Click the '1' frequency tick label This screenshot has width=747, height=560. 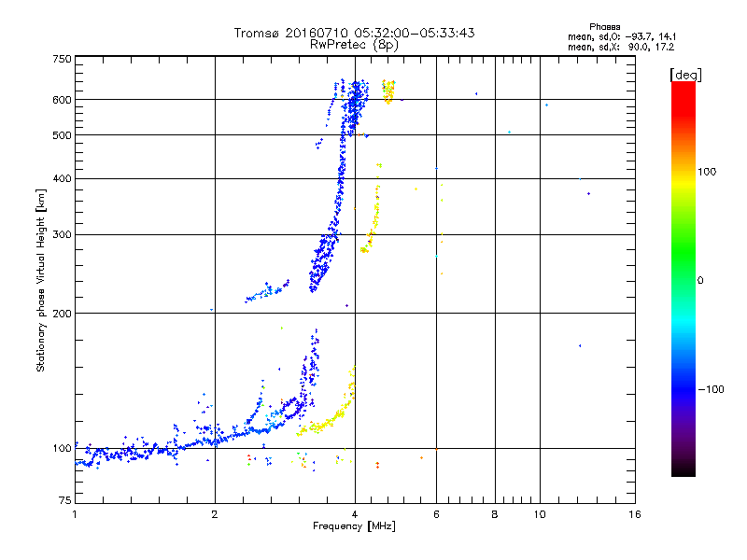tap(75, 514)
